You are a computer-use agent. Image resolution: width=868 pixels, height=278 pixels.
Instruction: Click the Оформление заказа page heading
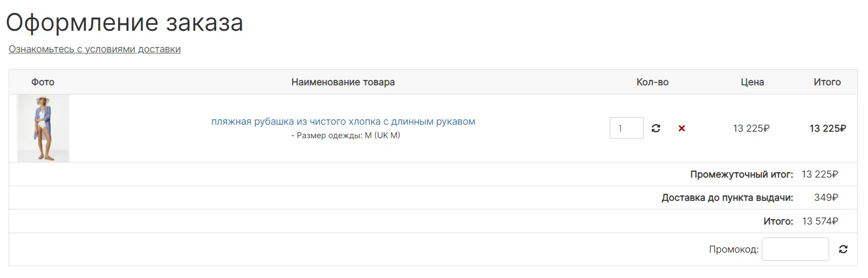tap(125, 23)
